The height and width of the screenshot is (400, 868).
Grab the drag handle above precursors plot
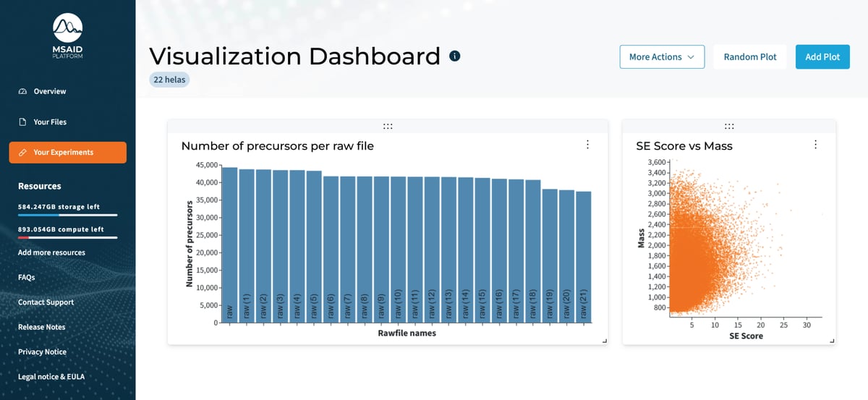(388, 126)
